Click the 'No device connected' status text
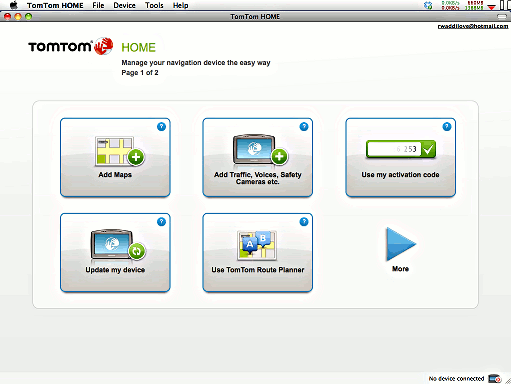511x384 pixels. click(456, 379)
